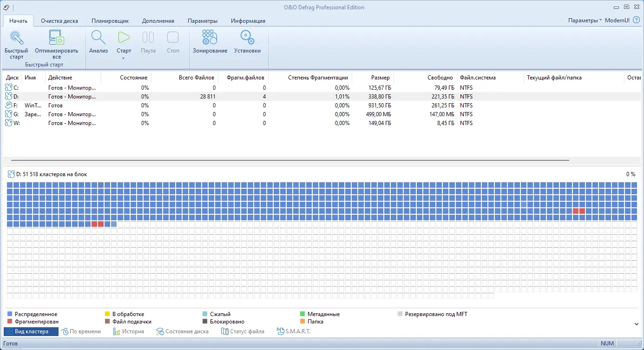This screenshot has height=350, width=644.
Task: Select the D: drive row
Action: [x=186, y=96]
